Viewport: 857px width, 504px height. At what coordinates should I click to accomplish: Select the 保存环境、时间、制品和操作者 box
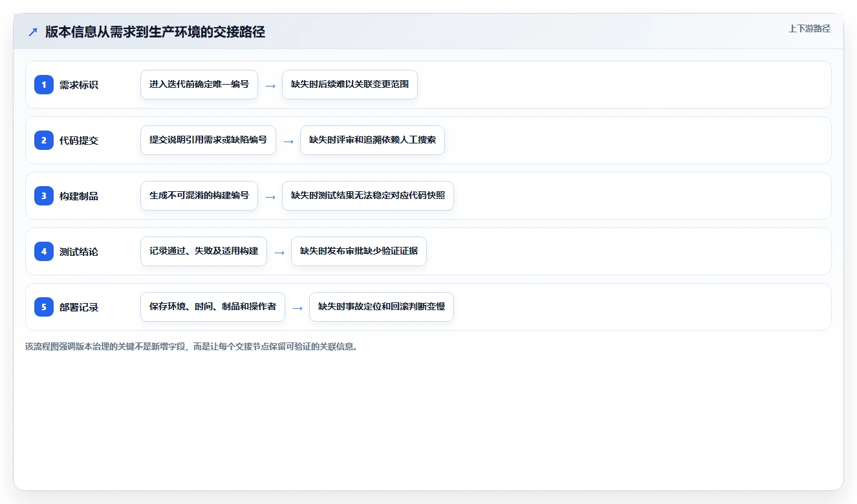point(213,307)
